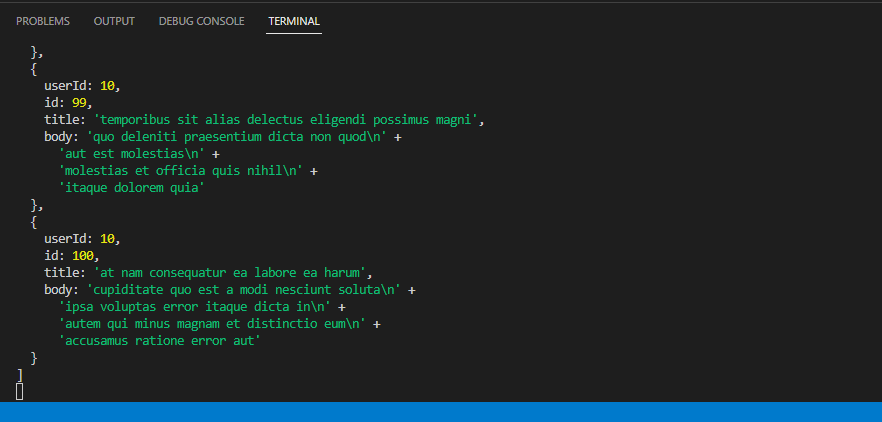Viewport: 882px width, 422px height.
Task: Click the closing square bracket of the array
Action: [20, 375]
